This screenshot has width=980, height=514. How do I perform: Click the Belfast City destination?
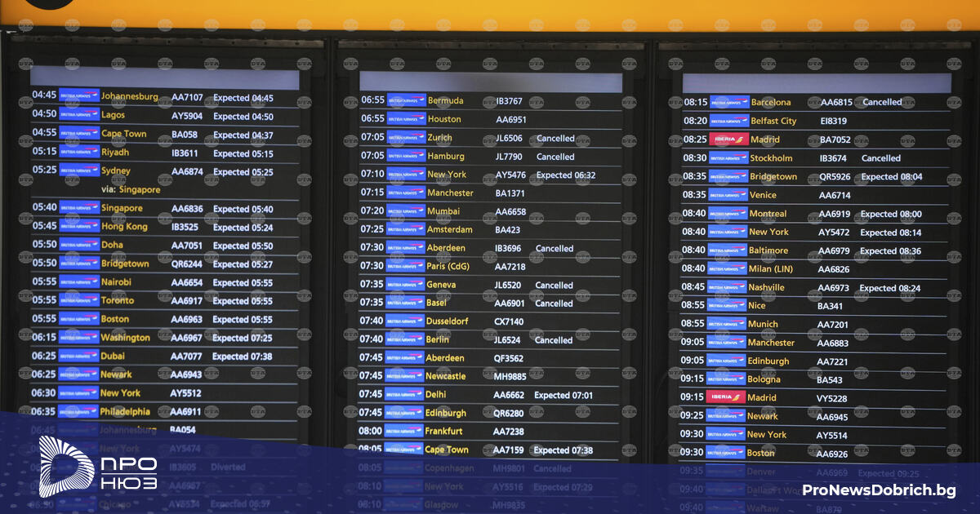point(773,121)
